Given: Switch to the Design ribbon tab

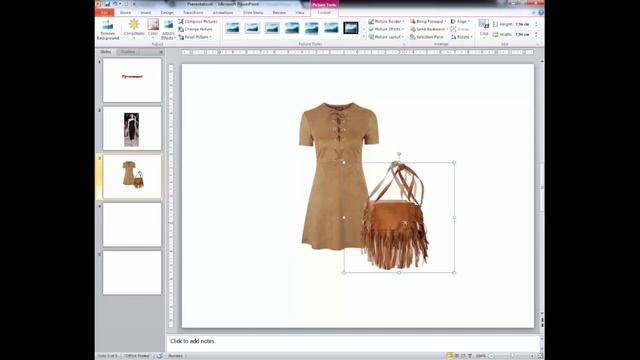Looking at the screenshot, I should 167,13.
